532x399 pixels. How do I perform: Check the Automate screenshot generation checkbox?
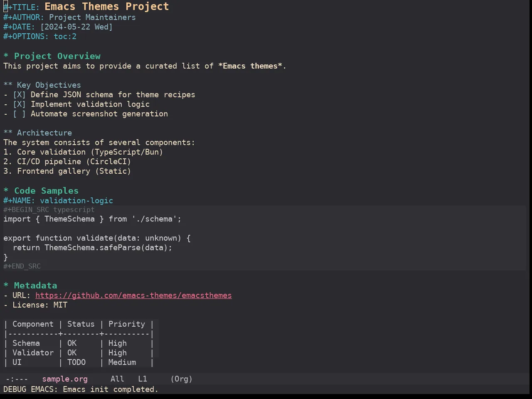(19, 114)
